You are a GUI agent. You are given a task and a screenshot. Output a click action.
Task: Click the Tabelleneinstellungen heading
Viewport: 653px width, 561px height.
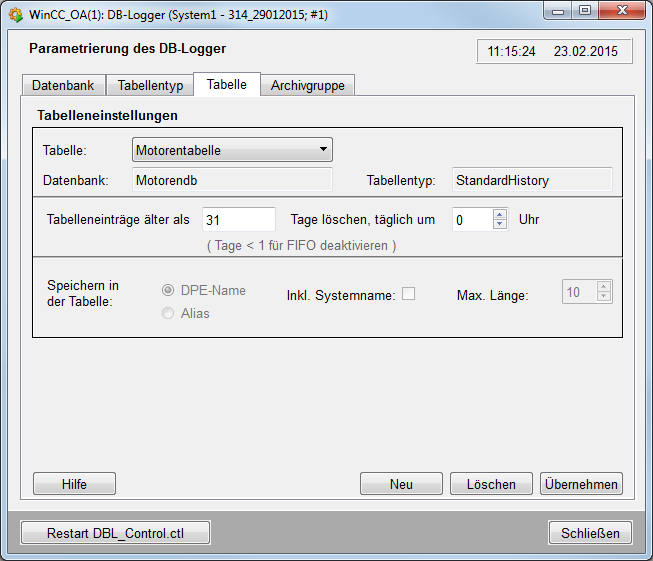point(107,115)
